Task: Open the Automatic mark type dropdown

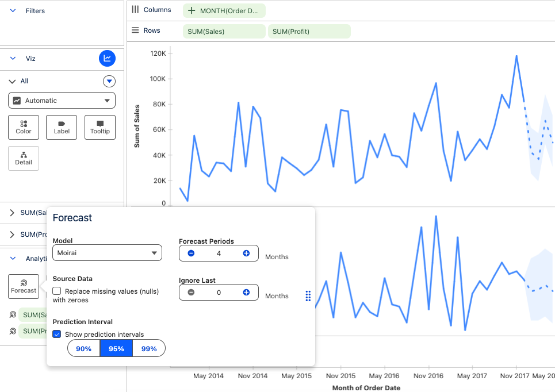Action: pos(62,101)
